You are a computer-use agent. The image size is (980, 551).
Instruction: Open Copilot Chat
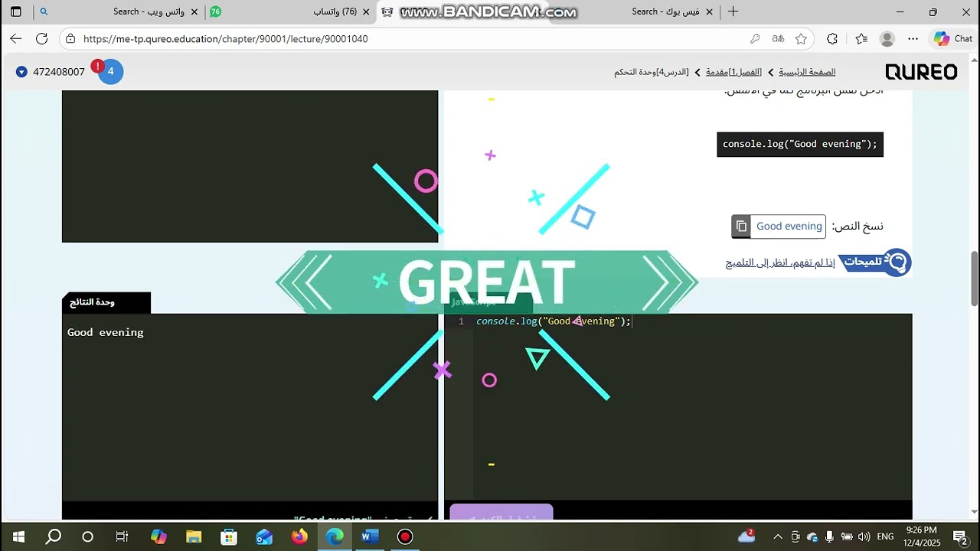(952, 38)
